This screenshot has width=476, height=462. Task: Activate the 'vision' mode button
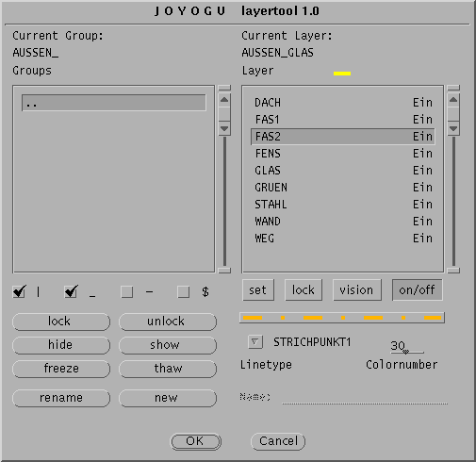tap(357, 289)
